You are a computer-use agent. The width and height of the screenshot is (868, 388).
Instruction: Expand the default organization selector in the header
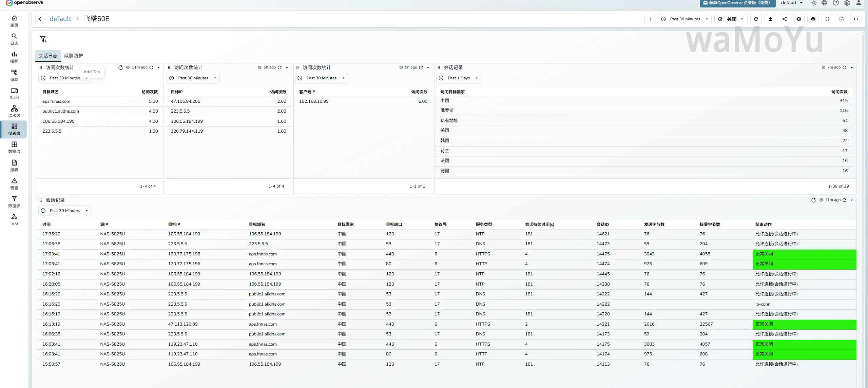[x=792, y=3]
